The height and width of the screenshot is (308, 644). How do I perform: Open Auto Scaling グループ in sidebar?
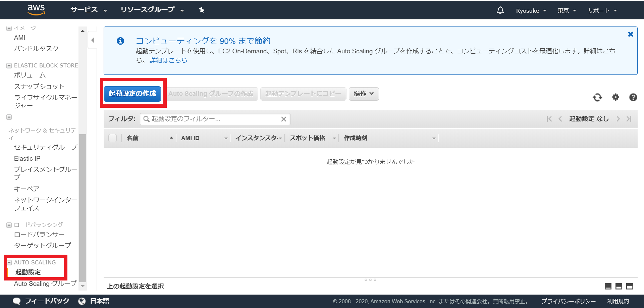[x=45, y=284]
